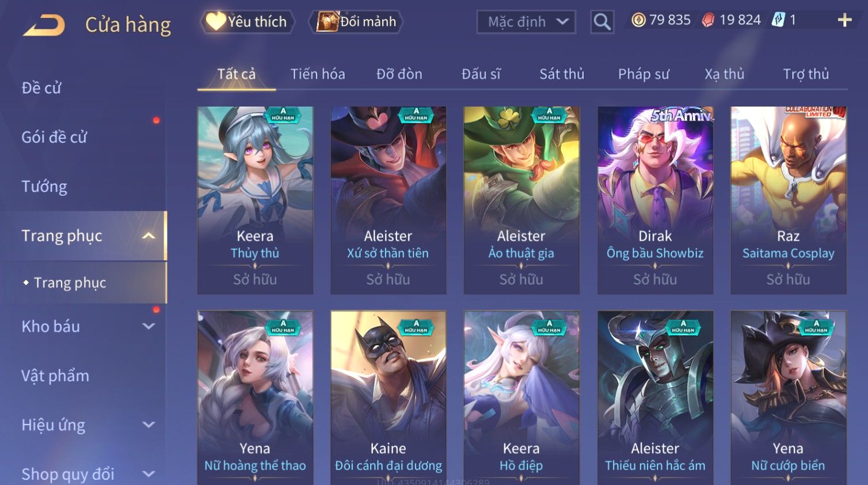This screenshot has width=868, height=485.
Task: Select Raz Saitama Cosplay skin card
Action: tap(789, 200)
